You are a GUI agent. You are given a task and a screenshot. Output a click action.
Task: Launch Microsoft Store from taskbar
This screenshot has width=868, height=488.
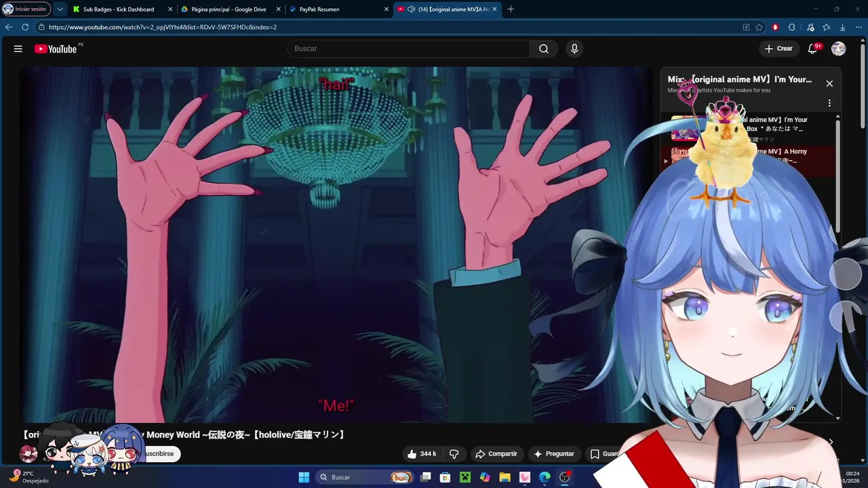point(445,477)
